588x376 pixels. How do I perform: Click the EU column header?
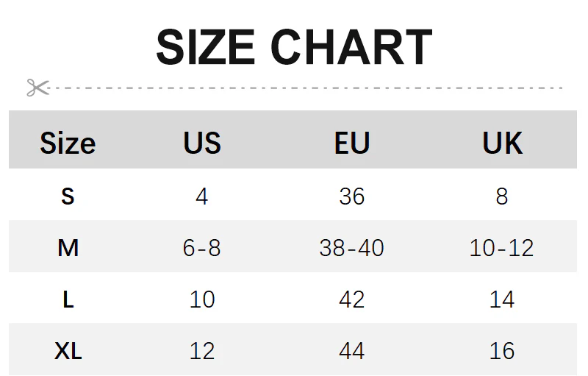point(351,143)
